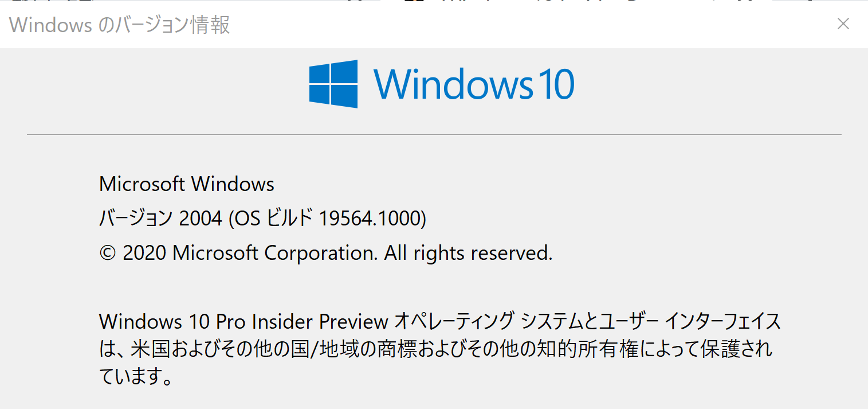Click the Microsoft Windows text line
This screenshot has width=868, height=409.
187,184
